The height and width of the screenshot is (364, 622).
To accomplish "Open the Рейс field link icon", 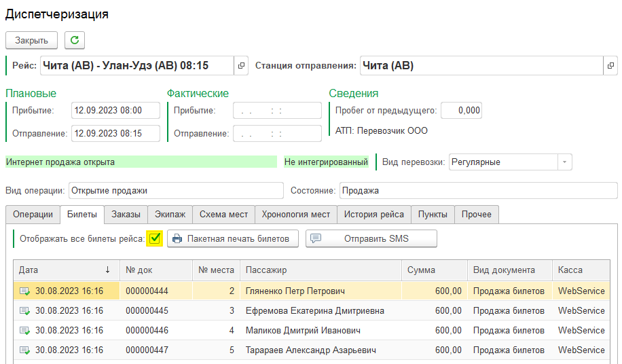I will pyautogui.click(x=241, y=66).
